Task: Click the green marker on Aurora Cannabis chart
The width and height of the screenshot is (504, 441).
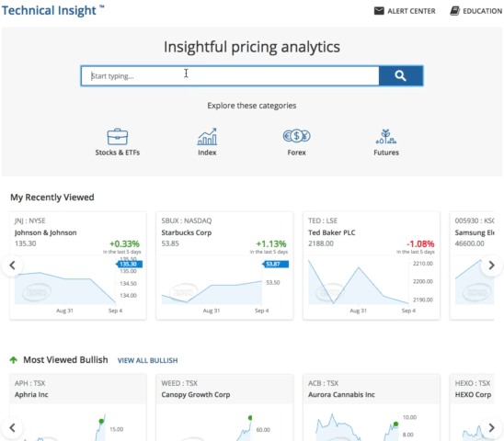Action: click(395, 424)
